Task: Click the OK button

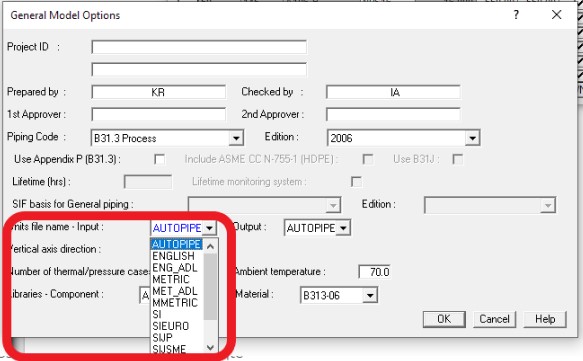Action: click(444, 319)
